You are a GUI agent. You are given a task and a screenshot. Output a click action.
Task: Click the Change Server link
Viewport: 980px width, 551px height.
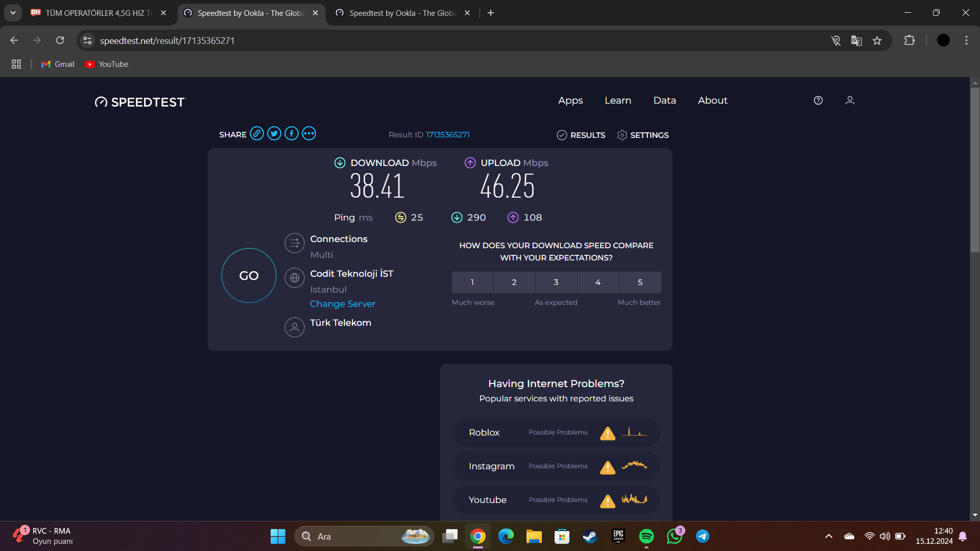pos(343,304)
